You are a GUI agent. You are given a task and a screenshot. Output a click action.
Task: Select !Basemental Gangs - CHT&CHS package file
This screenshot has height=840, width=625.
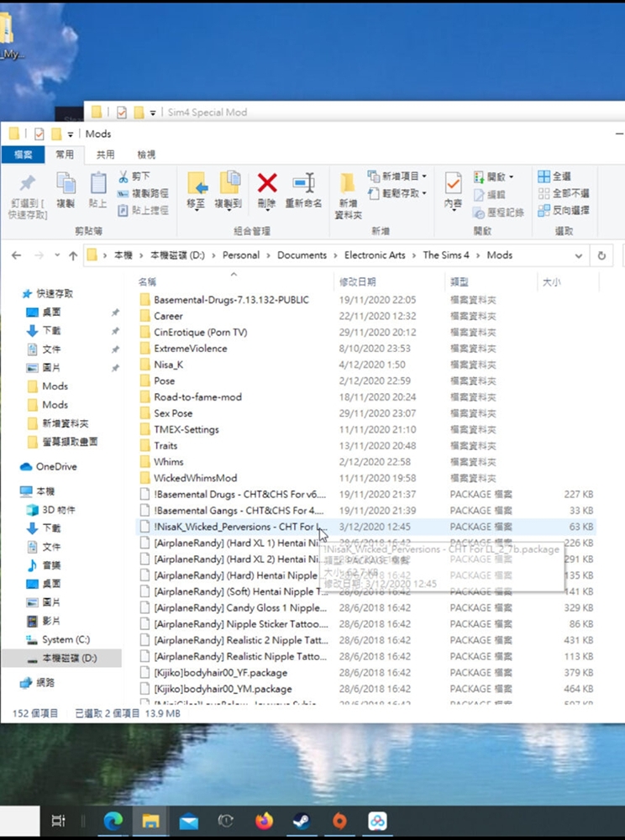point(367,511)
